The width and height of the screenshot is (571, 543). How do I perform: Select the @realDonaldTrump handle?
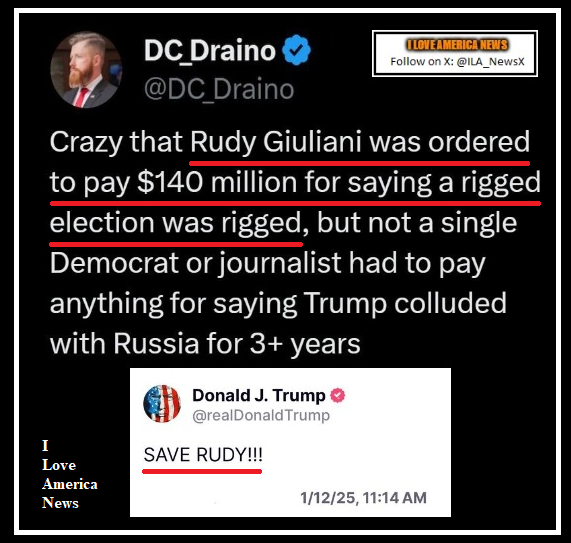pyautogui.click(x=261, y=415)
